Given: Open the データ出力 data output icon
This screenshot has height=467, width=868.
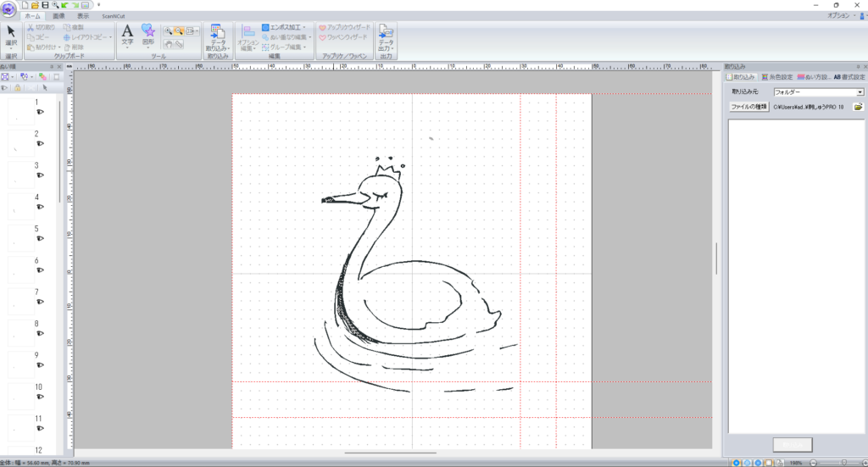Looking at the screenshot, I should coord(386,37).
